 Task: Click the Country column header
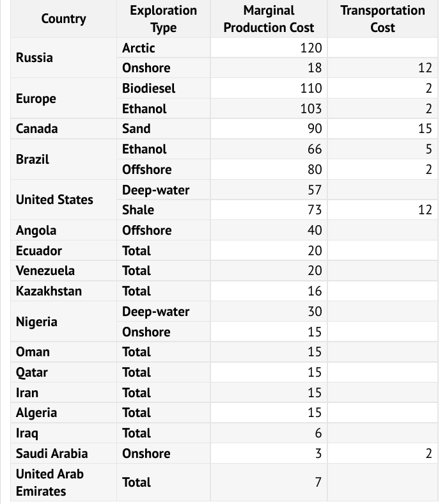(63, 19)
